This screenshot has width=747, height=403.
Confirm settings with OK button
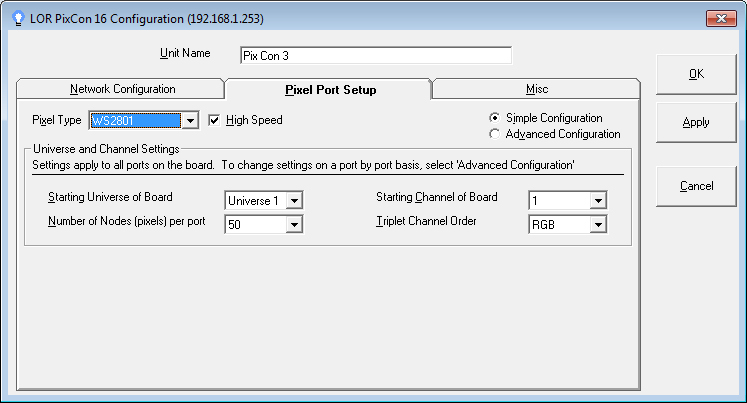(696, 74)
